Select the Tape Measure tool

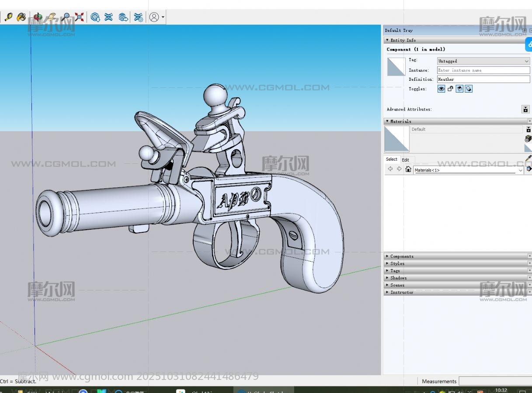click(x=8, y=17)
